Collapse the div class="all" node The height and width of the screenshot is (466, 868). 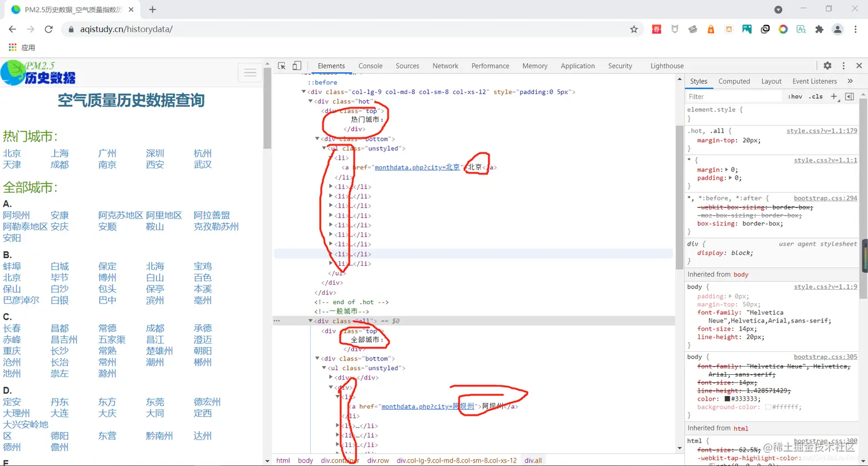[x=311, y=321]
